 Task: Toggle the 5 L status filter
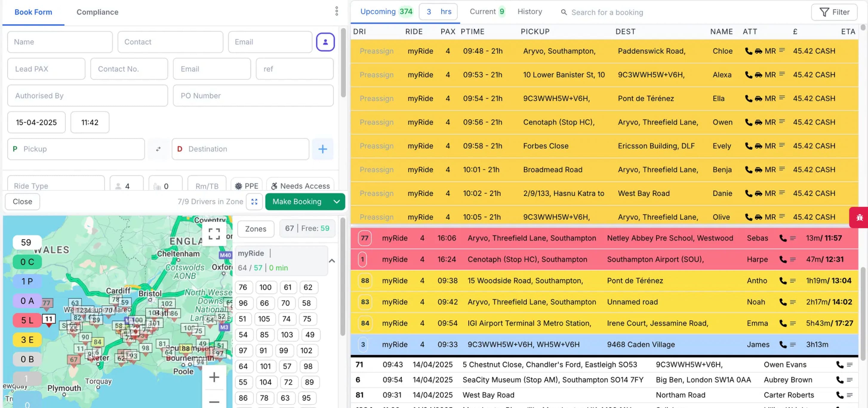27,320
